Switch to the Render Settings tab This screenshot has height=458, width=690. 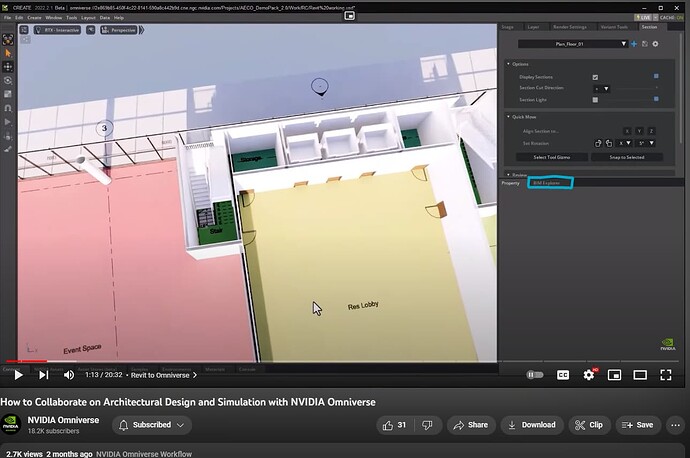click(x=570, y=27)
